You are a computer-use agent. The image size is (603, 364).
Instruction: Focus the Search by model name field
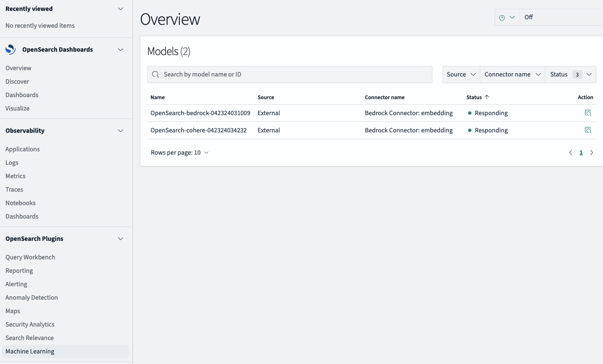290,74
